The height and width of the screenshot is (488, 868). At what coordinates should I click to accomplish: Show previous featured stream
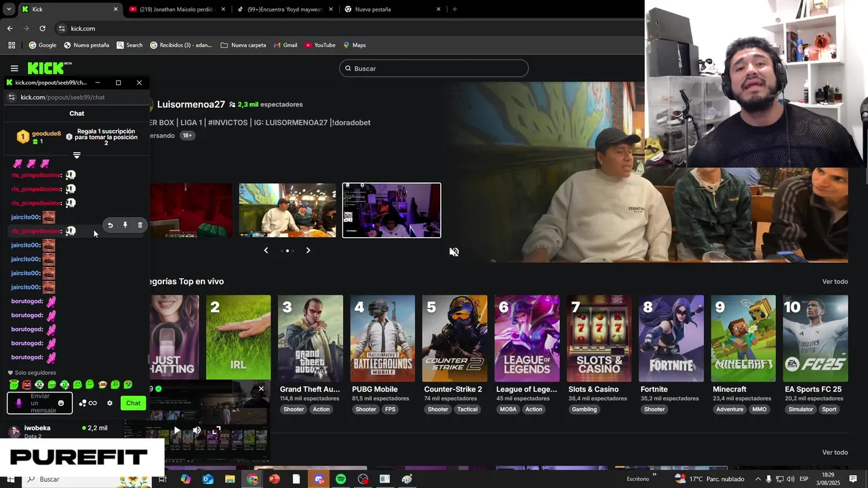point(266,251)
